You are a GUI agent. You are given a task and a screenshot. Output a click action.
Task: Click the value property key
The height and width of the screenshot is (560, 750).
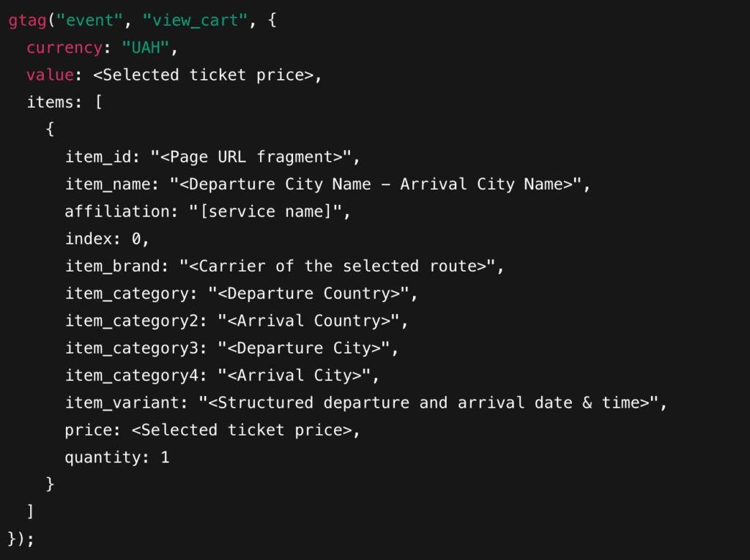click(51, 75)
